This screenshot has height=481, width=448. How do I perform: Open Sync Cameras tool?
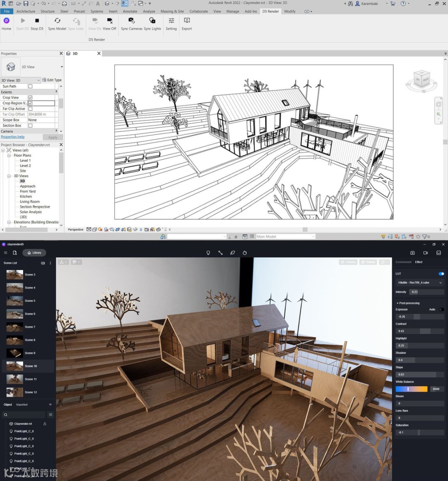(131, 21)
